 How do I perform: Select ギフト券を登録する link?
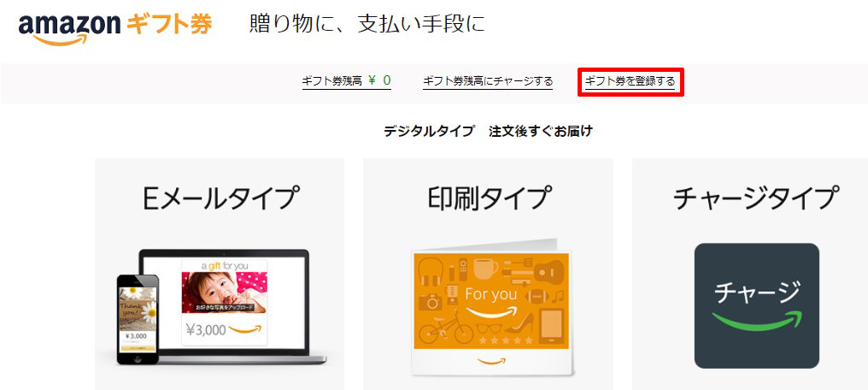point(630,81)
